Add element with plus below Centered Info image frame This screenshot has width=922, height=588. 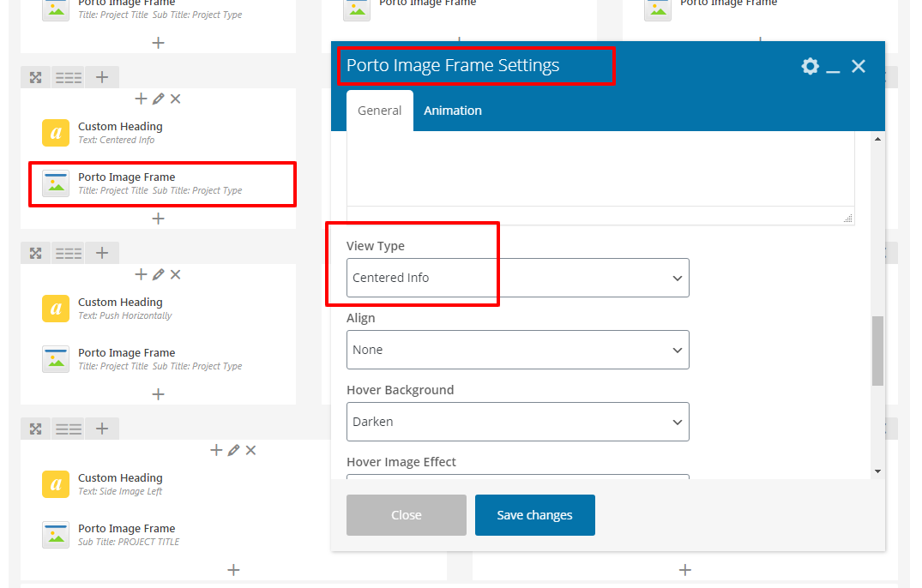(x=158, y=219)
